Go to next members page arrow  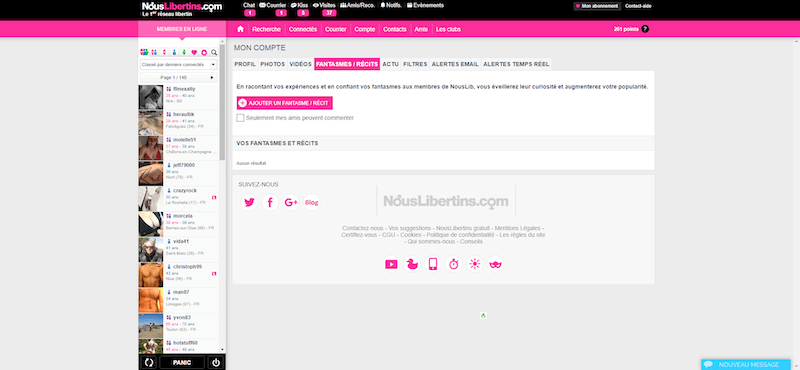coord(212,78)
